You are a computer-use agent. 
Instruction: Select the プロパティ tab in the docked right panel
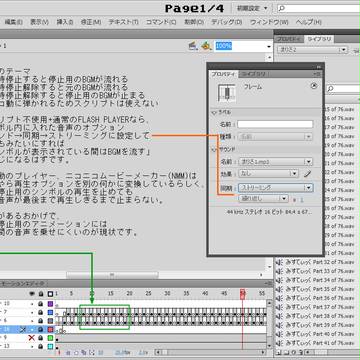tap(289, 39)
